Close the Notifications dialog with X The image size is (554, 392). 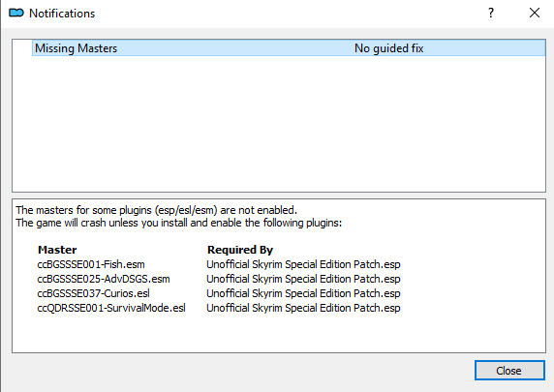click(535, 14)
